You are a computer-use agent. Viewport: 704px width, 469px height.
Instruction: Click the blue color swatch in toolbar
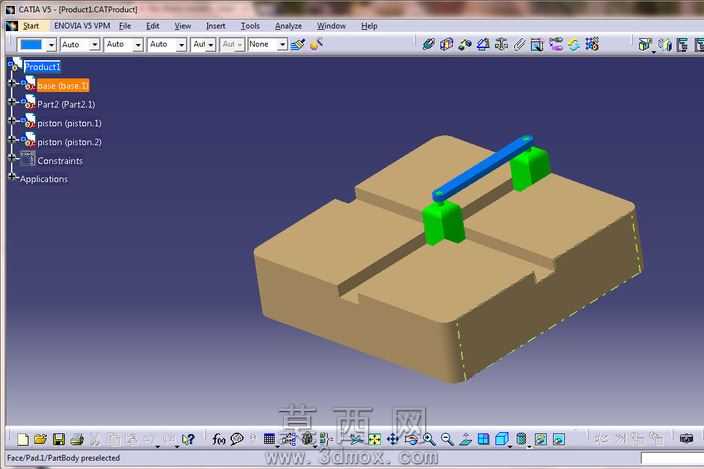click(31, 45)
